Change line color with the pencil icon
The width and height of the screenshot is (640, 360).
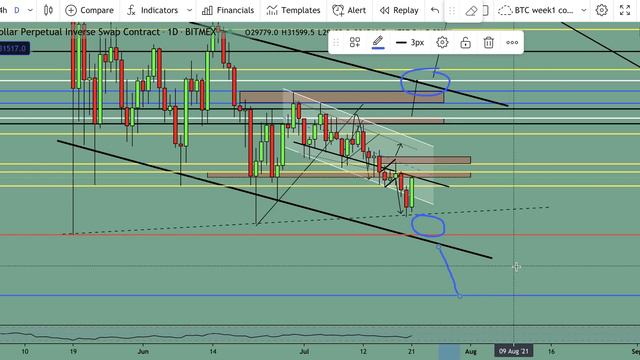[x=378, y=42]
